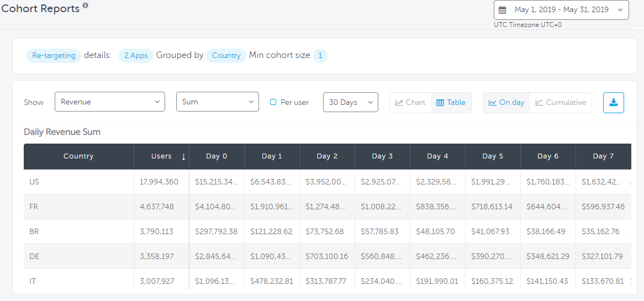Select the US row in table

34,182
